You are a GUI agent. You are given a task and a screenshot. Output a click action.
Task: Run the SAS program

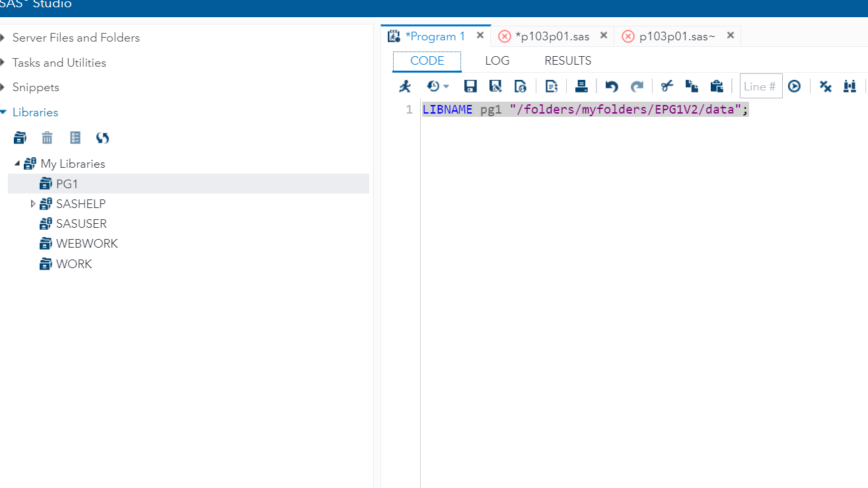[x=405, y=86]
